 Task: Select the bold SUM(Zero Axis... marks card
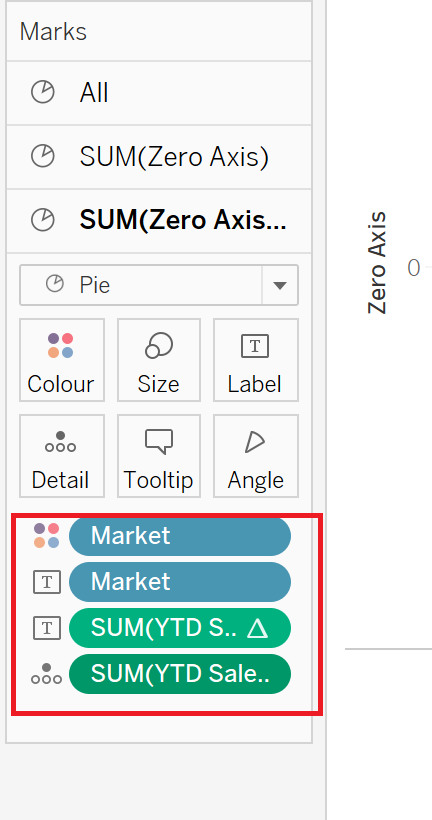pos(159,221)
